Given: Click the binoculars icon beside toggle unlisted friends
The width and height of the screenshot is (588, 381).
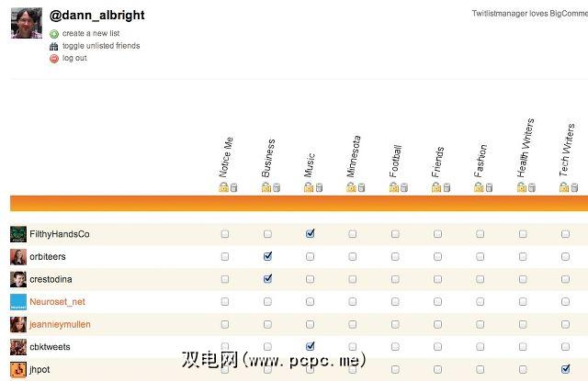Looking at the screenshot, I should pyautogui.click(x=54, y=46).
